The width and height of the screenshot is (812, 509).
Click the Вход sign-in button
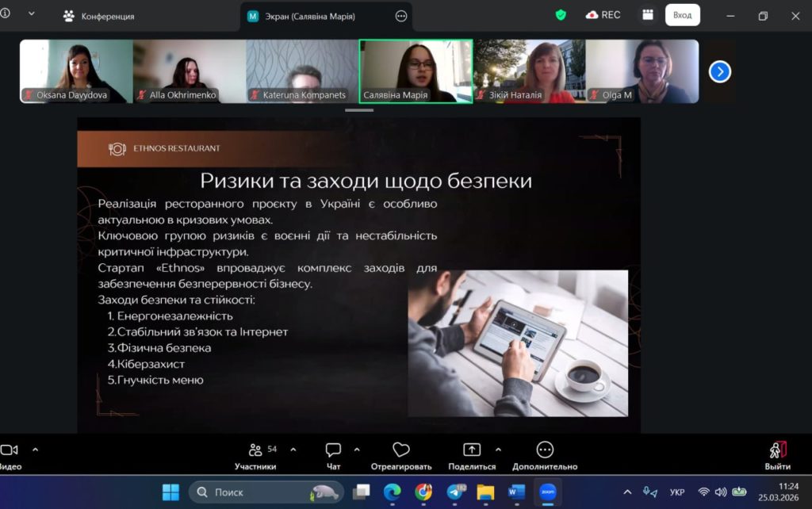[x=682, y=15]
